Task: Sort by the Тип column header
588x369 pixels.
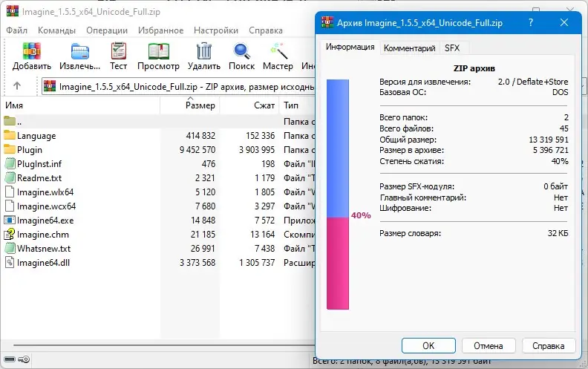Action: 297,105
